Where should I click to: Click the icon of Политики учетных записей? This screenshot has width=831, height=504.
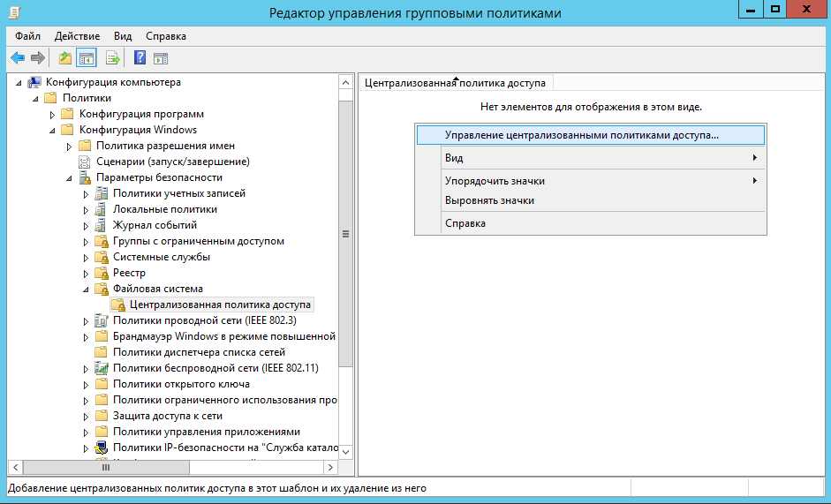click(x=102, y=193)
